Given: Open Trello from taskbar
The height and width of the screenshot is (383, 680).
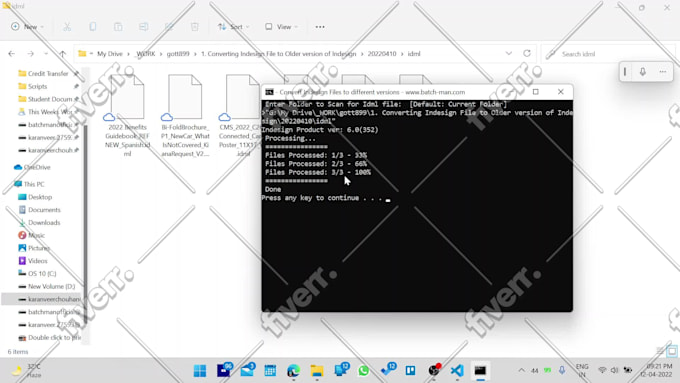Looking at the screenshot, I should [410, 370].
